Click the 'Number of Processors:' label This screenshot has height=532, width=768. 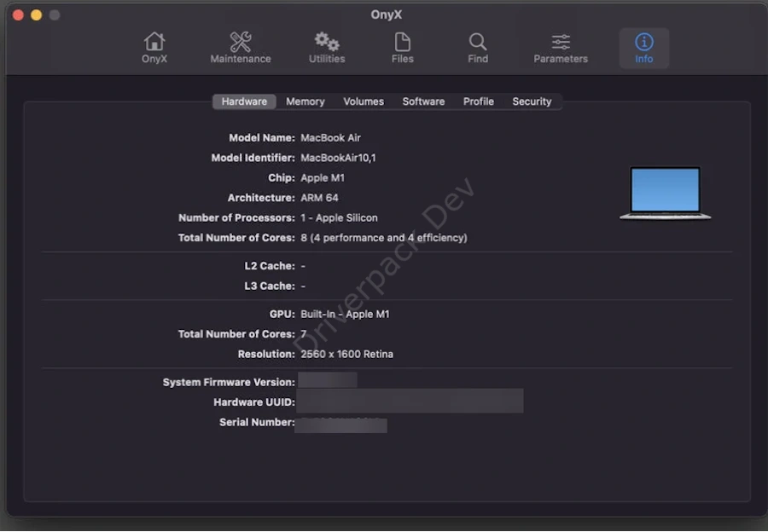point(236,217)
